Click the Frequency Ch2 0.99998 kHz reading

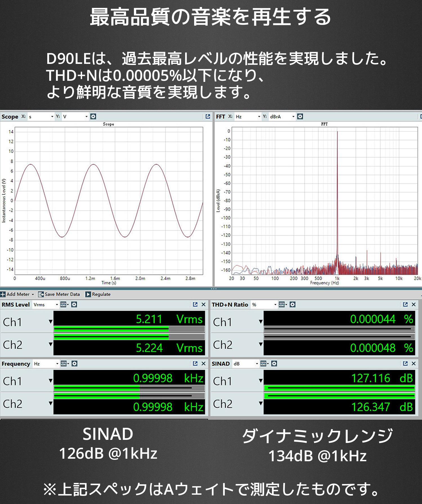(168, 407)
